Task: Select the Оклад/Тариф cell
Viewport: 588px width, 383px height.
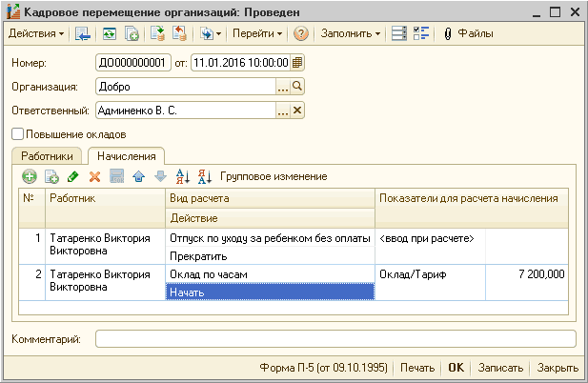Action: (430, 282)
